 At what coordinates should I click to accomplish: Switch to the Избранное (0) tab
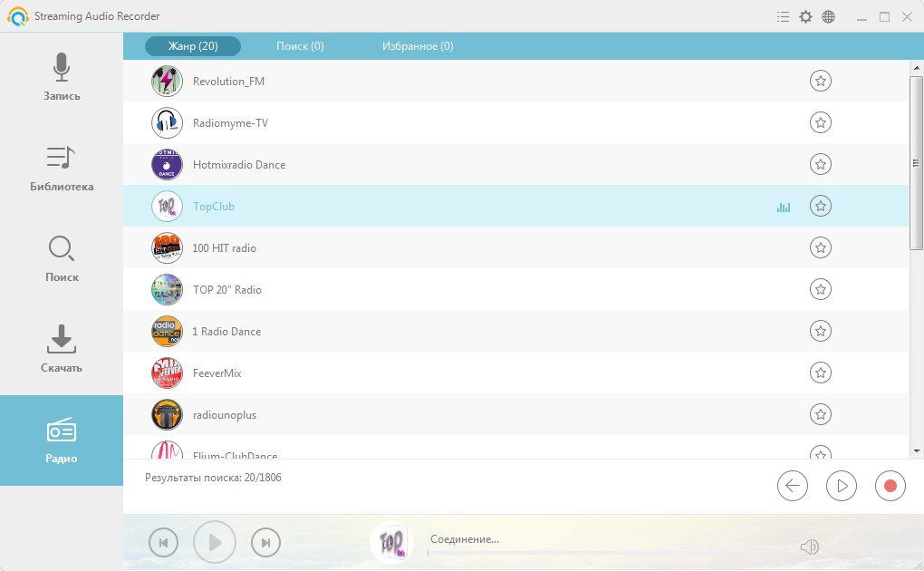coord(418,46)
